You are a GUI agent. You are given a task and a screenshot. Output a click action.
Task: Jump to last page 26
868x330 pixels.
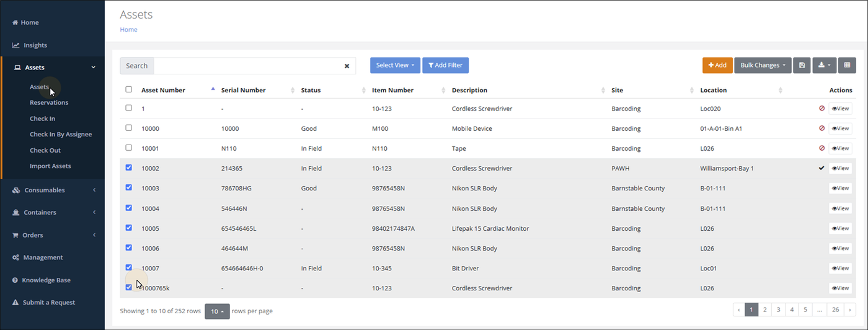(x=836, y=310)
